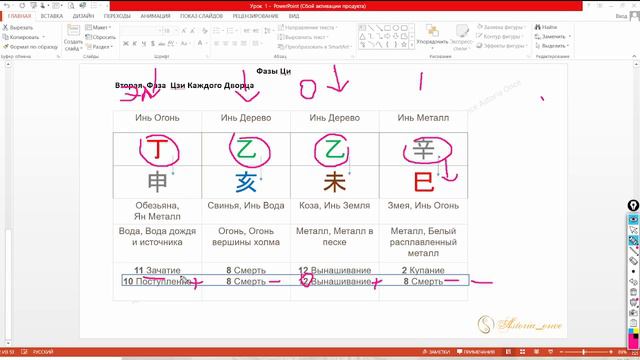
Task: Select the triangle shape in shapes gallery
Action: pos(362,36)
